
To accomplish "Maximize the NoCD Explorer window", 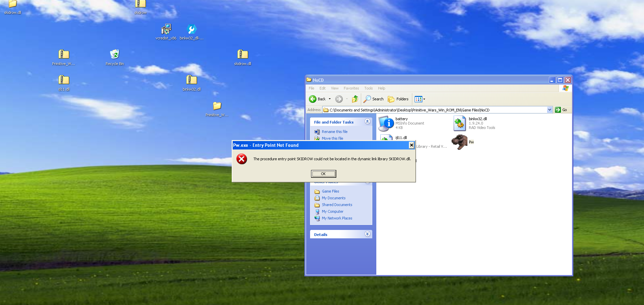I will (x=560, y=80).
